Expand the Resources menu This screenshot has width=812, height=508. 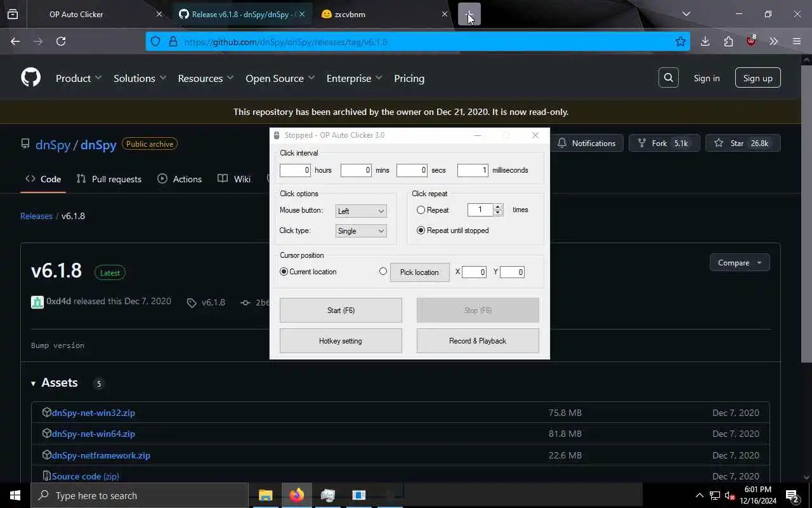pos(206,78)
